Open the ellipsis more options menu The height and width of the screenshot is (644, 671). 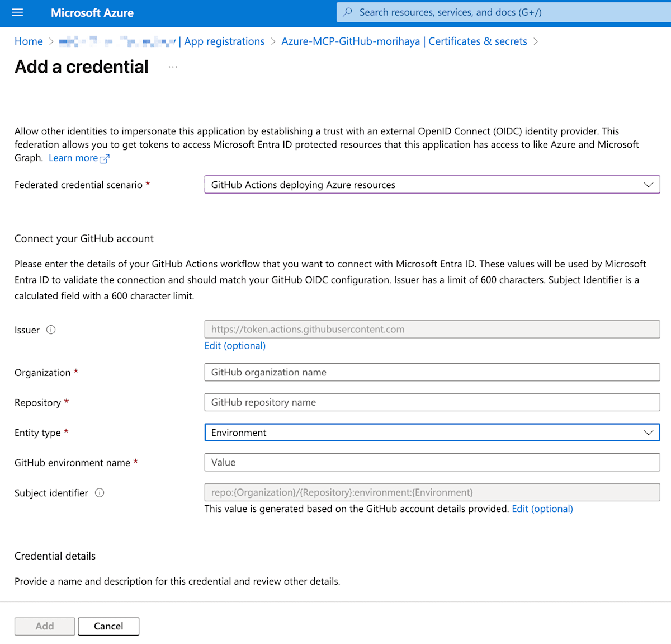click(173, 67)
